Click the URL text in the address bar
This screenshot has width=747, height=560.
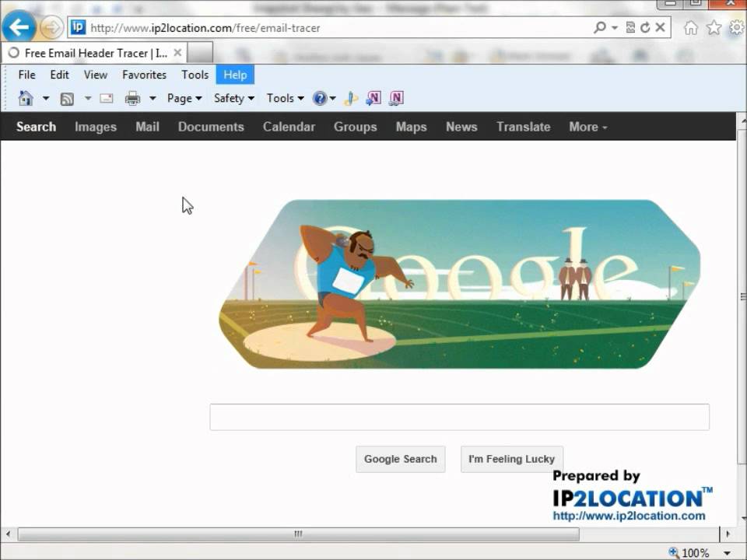click(205, 28)
